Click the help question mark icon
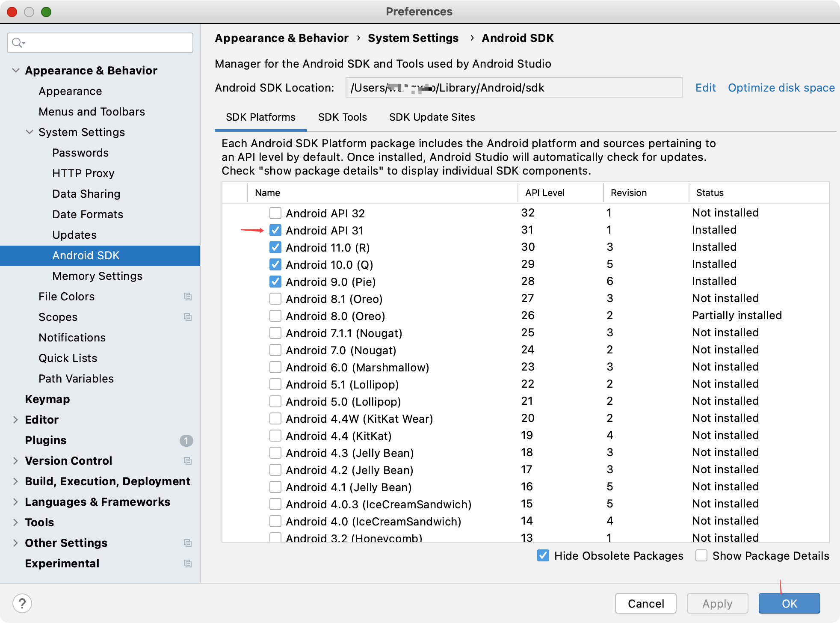Screen dimensions: 840x623 [22, 603]
